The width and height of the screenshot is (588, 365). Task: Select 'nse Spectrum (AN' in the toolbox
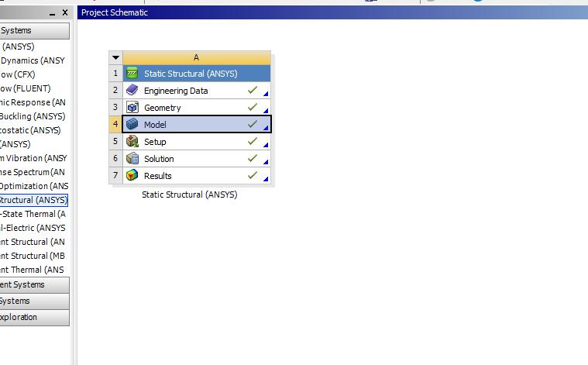click(x=33, y=172)
